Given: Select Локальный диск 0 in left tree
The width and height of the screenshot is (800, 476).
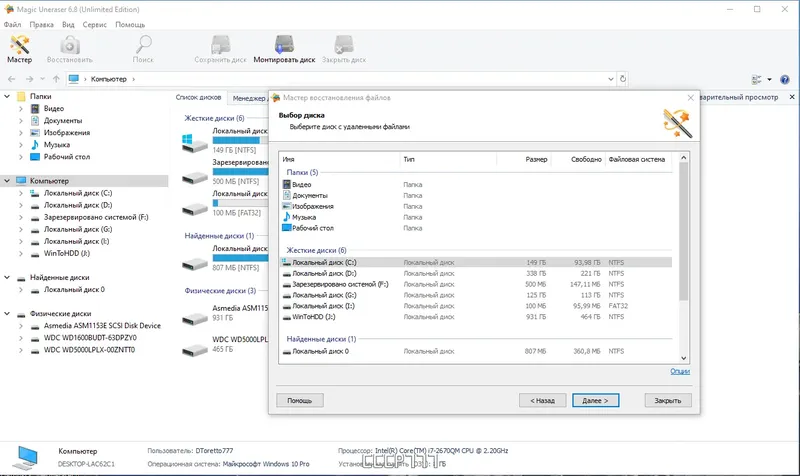Looking at the screenshot, I should click(x=74, y=290).
